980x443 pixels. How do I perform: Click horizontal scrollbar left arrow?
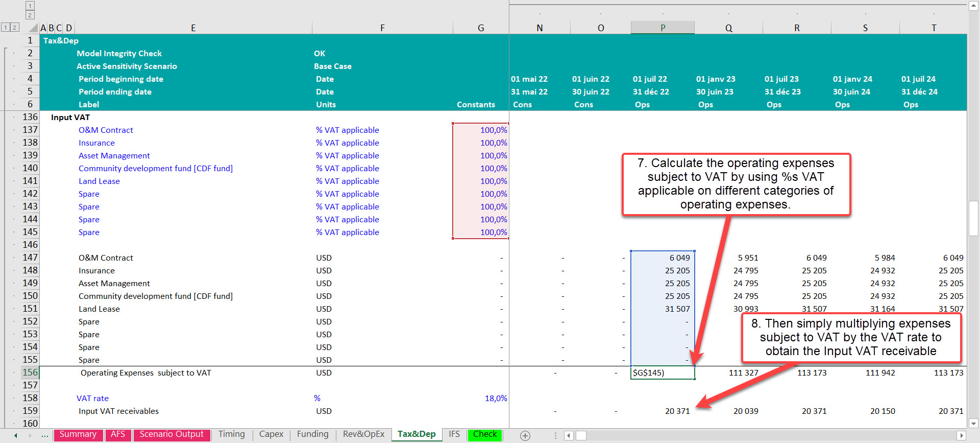point(569,435)
